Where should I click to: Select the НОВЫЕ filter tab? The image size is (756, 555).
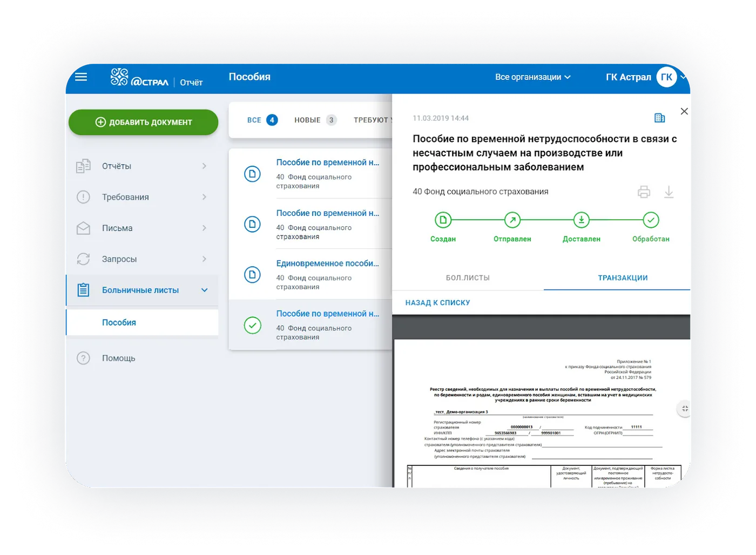pyautogui.click(x=315, y=120)
